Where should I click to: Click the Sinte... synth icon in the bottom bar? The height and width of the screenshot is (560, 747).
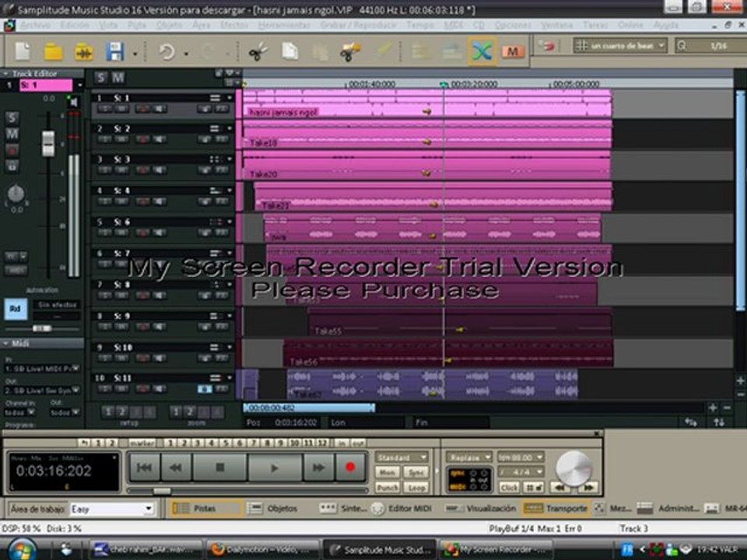click(x=328, y=509)
